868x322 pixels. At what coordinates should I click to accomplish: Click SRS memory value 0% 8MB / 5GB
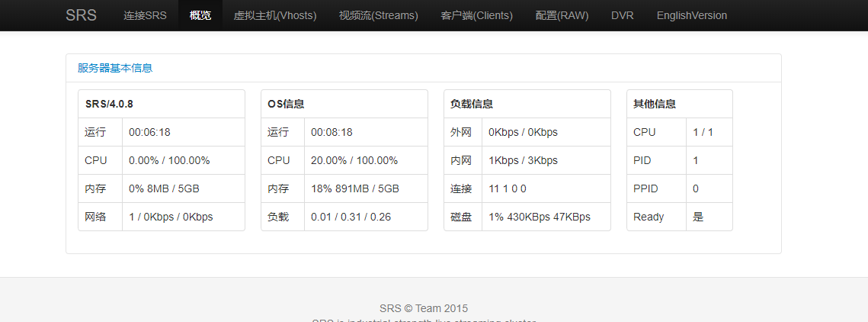click(164, 189)
